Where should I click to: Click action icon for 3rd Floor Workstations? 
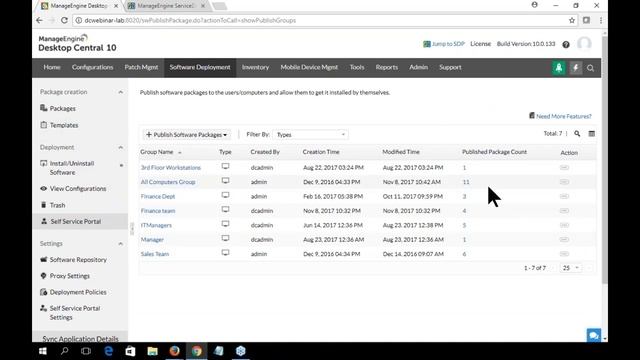[x=564, y=168]
